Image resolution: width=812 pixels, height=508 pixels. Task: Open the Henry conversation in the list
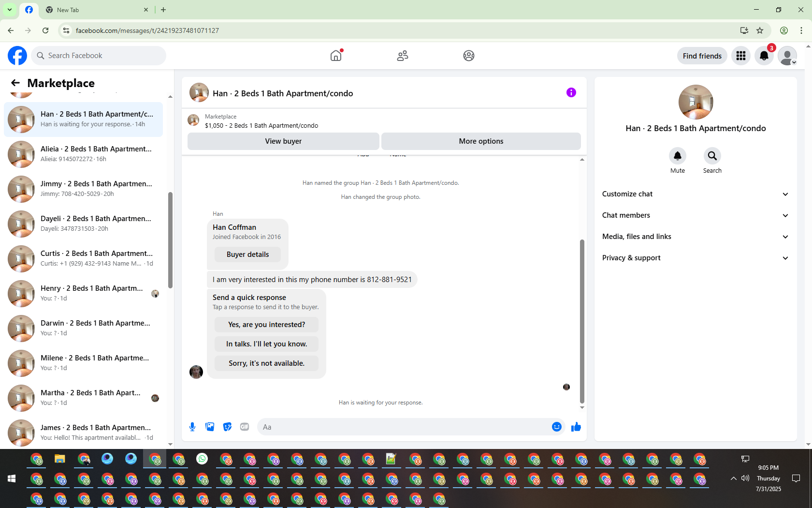84,294
